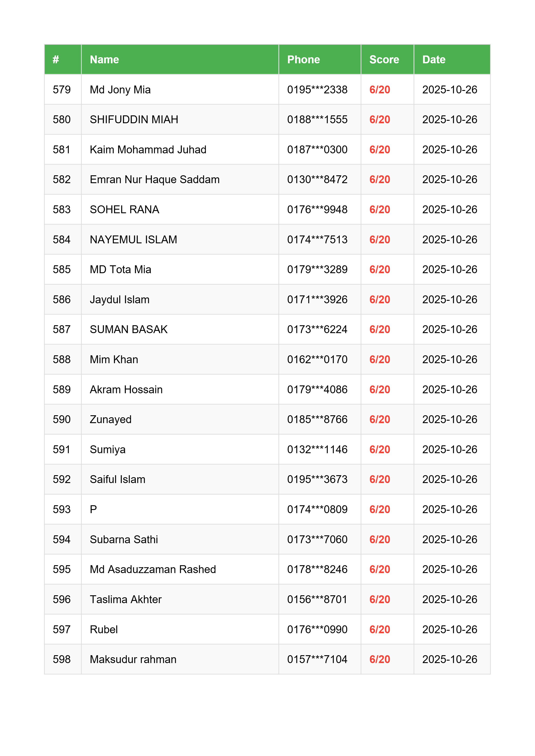Click the Name column header
The height and width of the screenshot is (756, 535).
tap(104, 60)
